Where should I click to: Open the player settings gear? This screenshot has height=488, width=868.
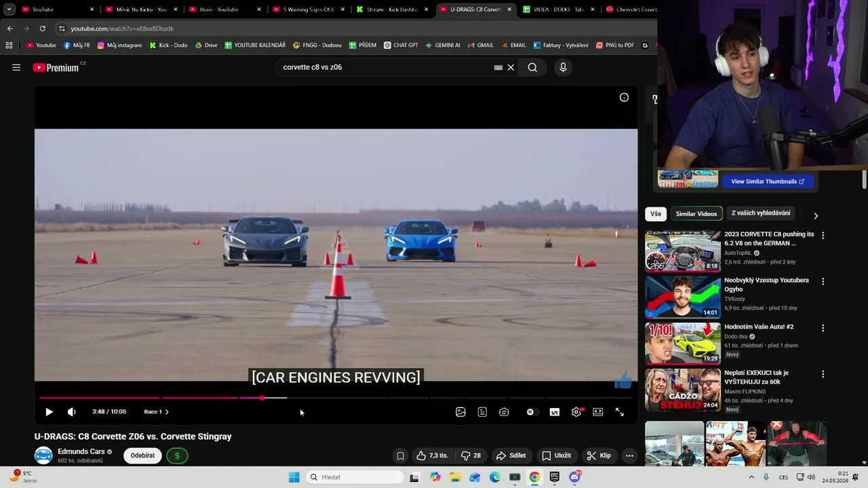(576, 412)
